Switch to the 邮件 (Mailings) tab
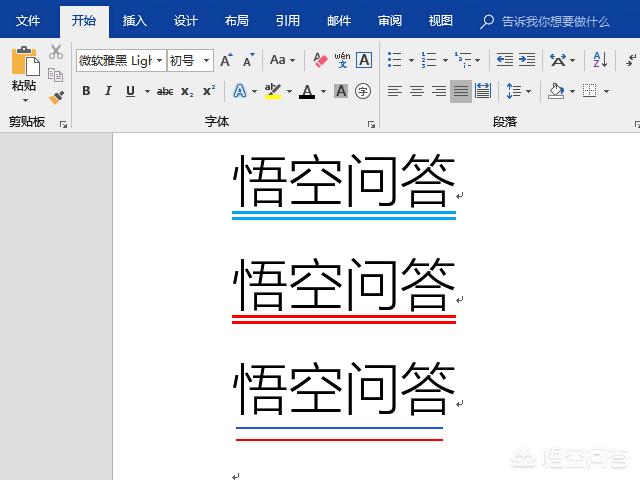This screenshot has width=640, height=480. point(338,20)
